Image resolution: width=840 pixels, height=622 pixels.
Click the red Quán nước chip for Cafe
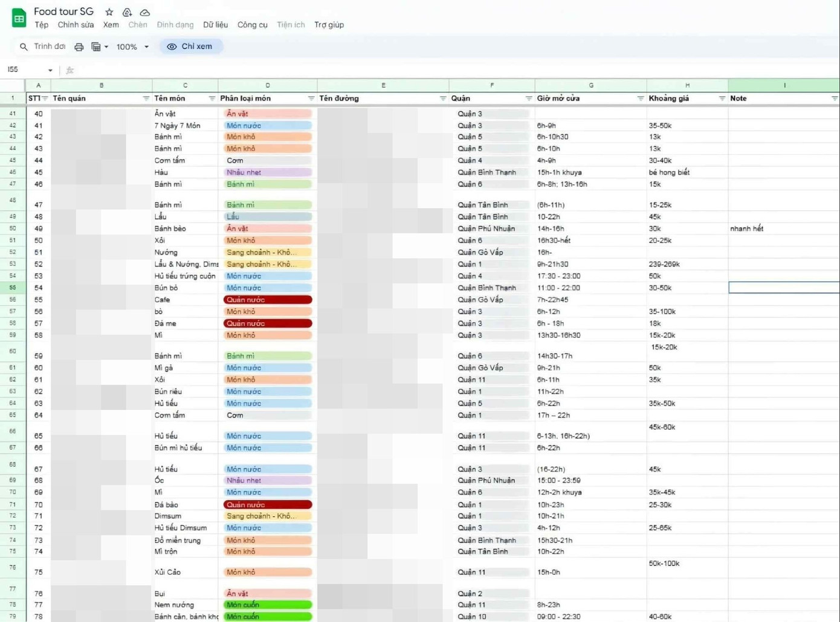[267, 300]
